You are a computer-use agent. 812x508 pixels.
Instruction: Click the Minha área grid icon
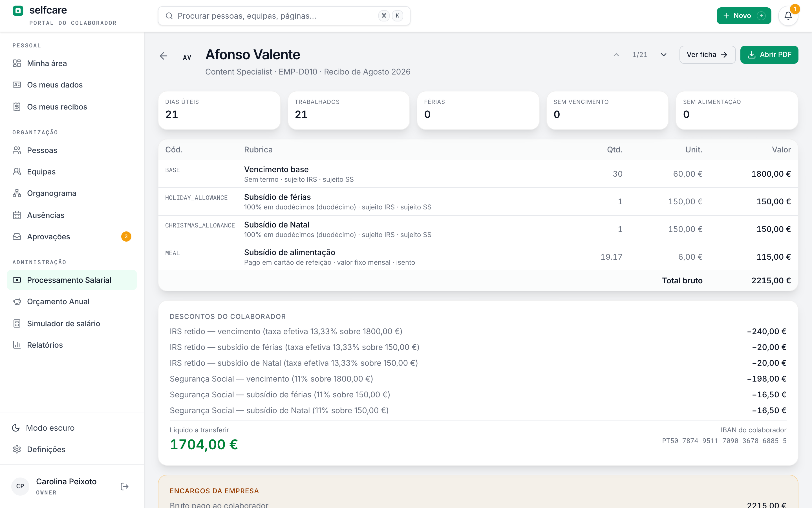[x=17, y=63]
